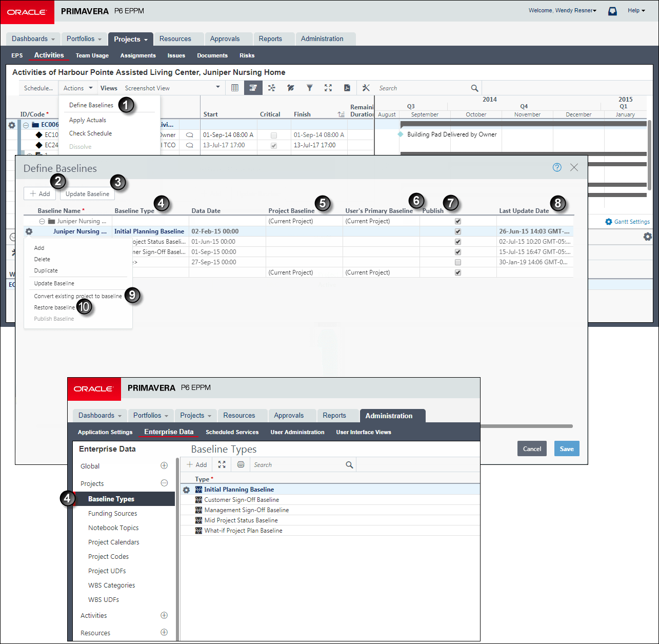Expand Activities section in Enterprise Data
Image resolution: width=659 pixels, height=644 pixels.
(164, 615)
